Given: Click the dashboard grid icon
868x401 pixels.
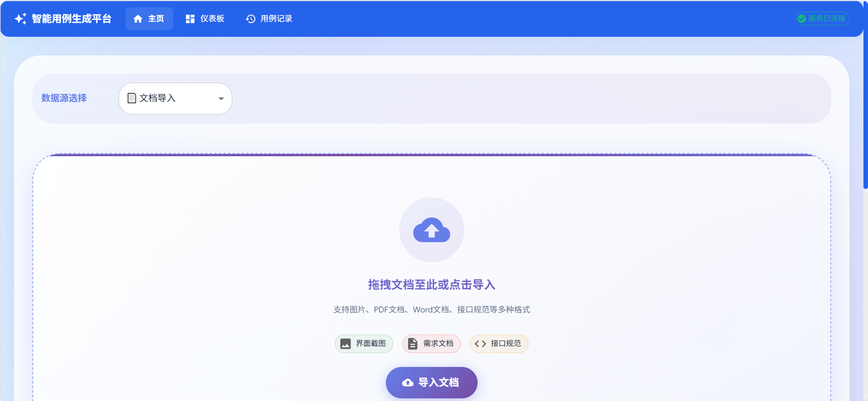Looking at the screenshot, I should click(x=190, y=19).
